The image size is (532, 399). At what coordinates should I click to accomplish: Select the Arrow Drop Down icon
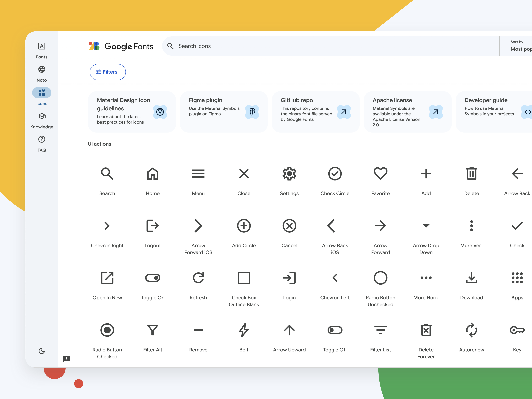coord(426,226)
